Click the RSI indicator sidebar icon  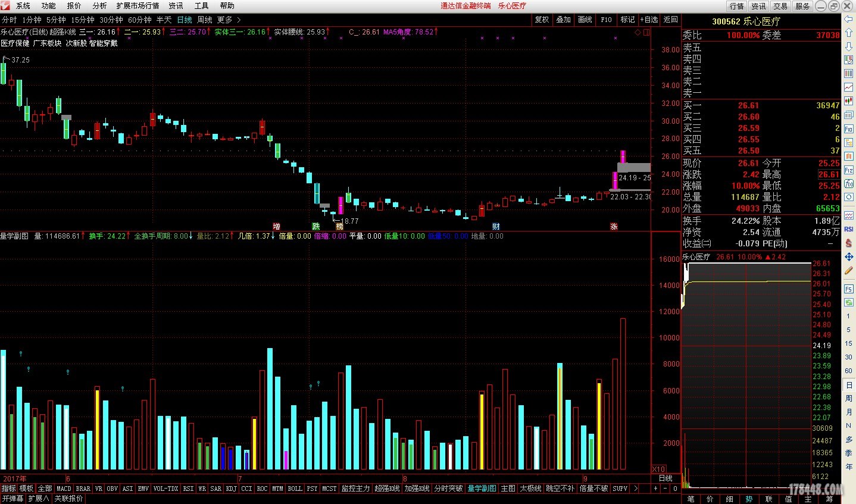[848, 228]
